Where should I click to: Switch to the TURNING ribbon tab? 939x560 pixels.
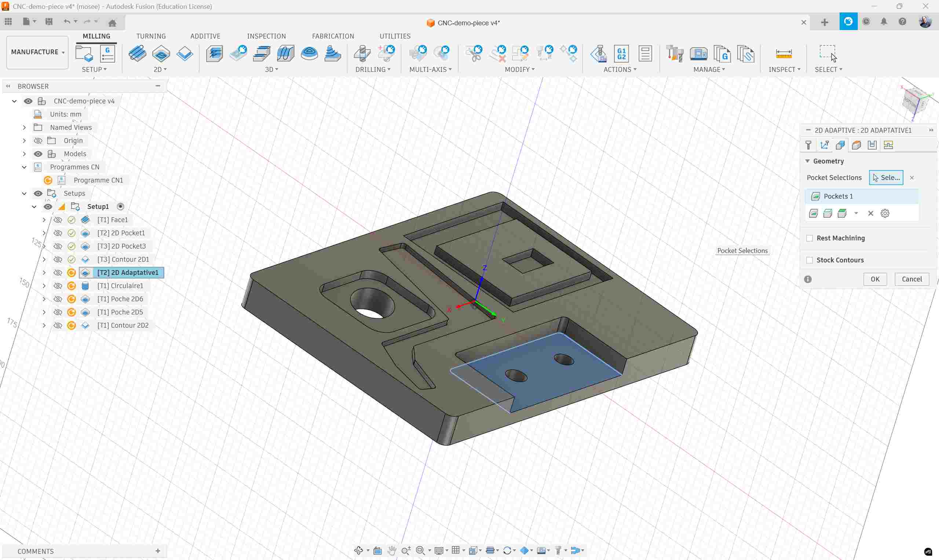(x=151, y=36)
